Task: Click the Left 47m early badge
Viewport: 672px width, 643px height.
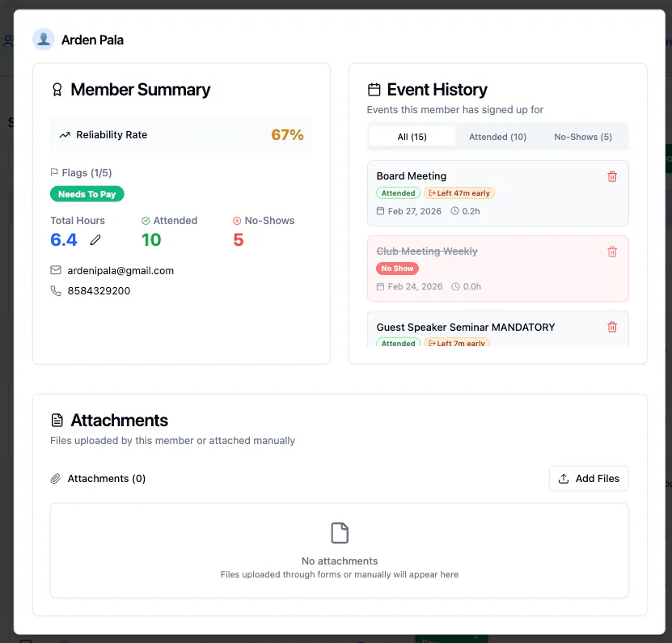Action: (459, 193)
